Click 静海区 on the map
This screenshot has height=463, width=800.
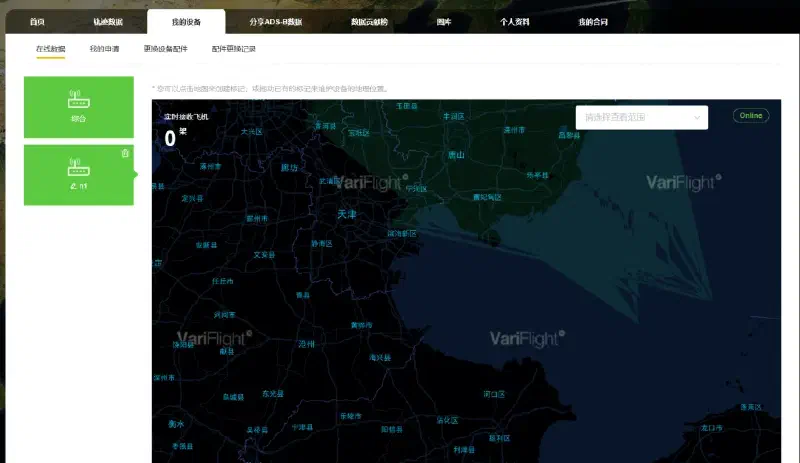coord(322,244)
